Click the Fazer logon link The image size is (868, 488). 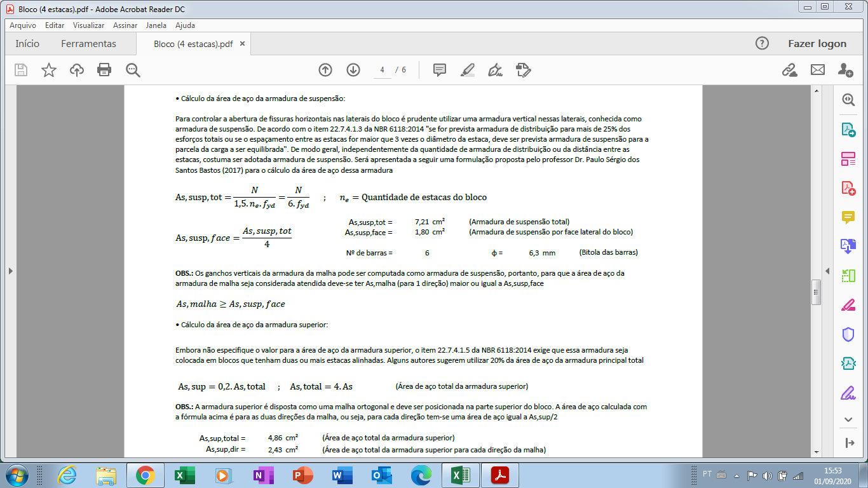click(x=817, y=44)
